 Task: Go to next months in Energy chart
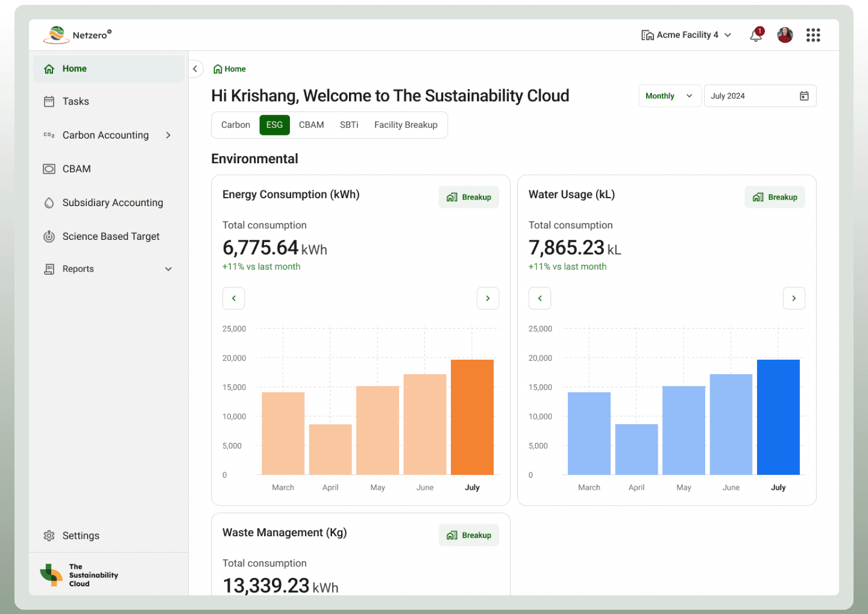pyautogui.click(x=488, y=298)
